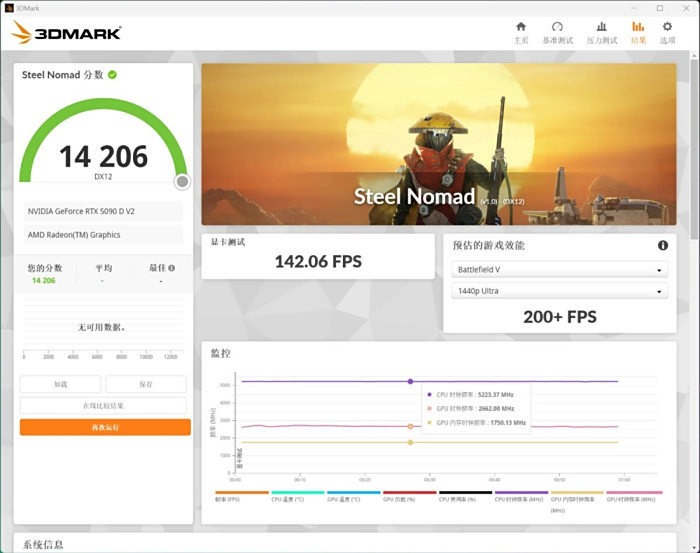This screenshot has width=700, height=553.
Task: Click the 142.06 FPS graphics test result
Action: [x=318, y=262]
